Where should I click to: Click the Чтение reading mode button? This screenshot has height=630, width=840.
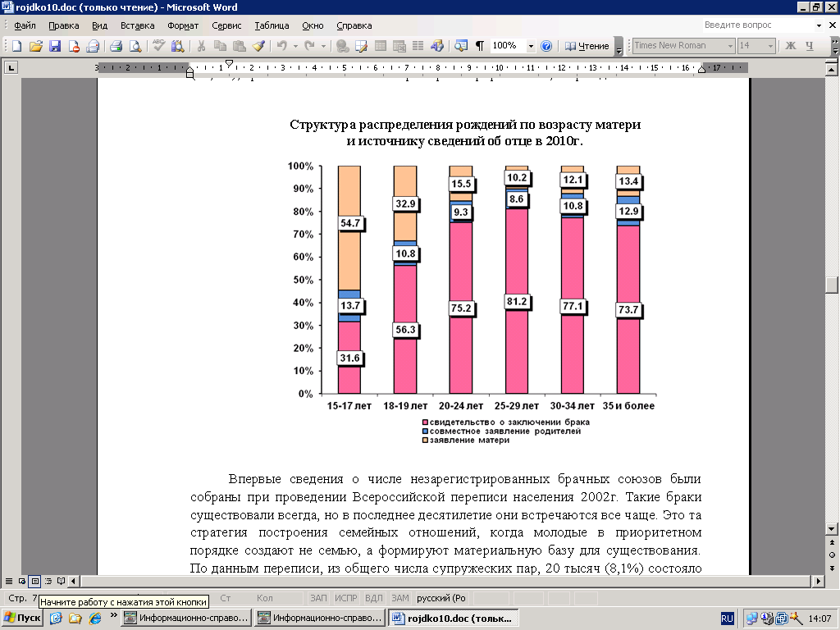[x=587, y=46]
